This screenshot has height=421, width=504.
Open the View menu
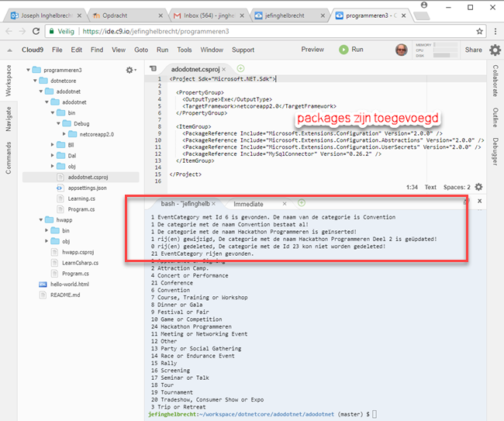coord(119,50)
